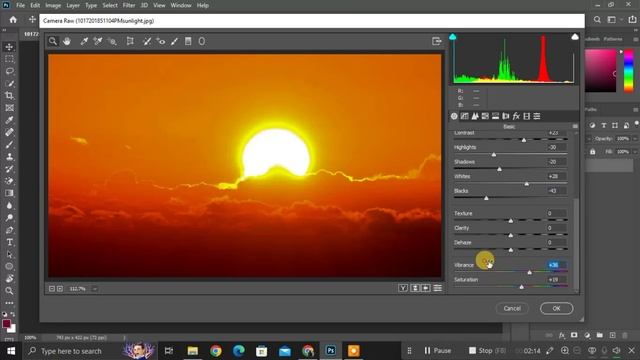This screenshot has height=360, width=640.
Task: Cancel the Camera Raw dialog
Action: click(512, 309)
